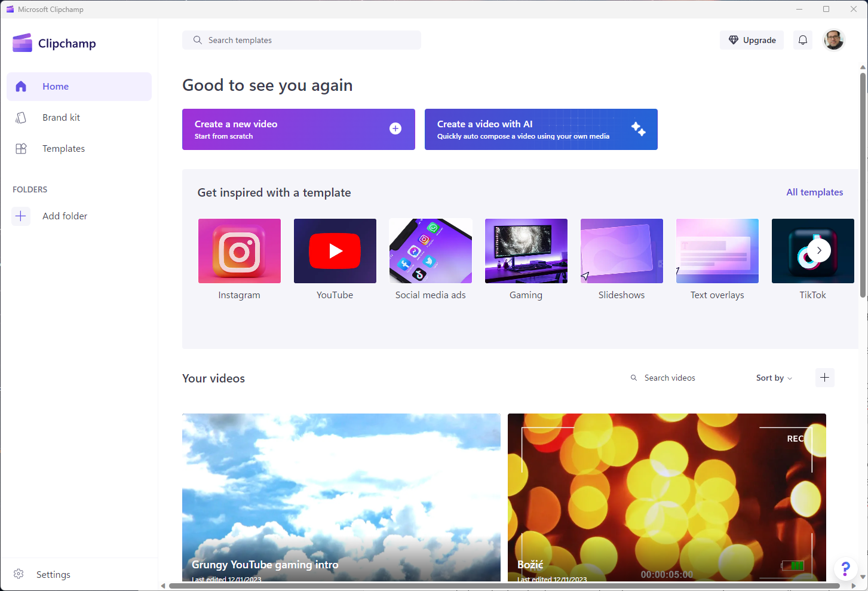Click the Good to see you again heading
Screen dimensions: 868x591
click(x=268, y=85)
